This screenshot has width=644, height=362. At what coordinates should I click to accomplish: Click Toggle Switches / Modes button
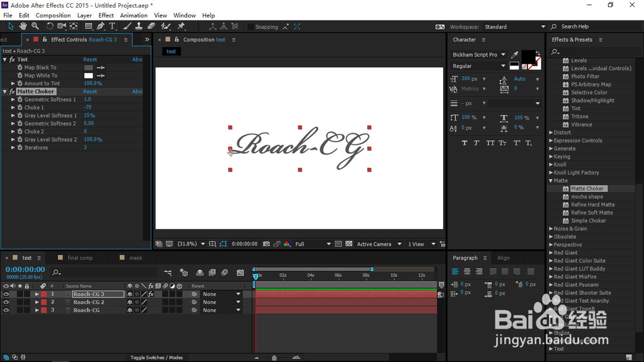tap(156, 357)
